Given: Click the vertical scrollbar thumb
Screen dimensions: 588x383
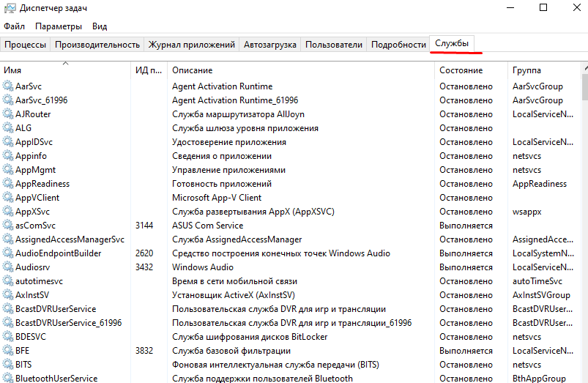Looking at the screenshot, I should (584, 86).
